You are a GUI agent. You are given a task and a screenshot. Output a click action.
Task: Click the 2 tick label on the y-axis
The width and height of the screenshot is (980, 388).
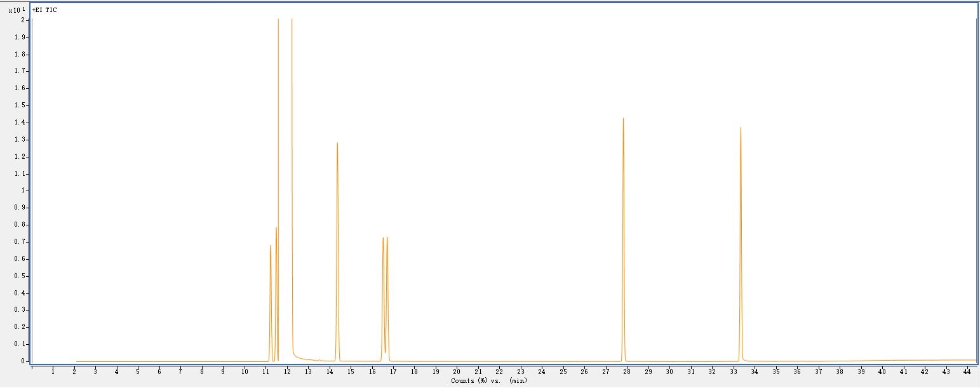tap(23, 20)
